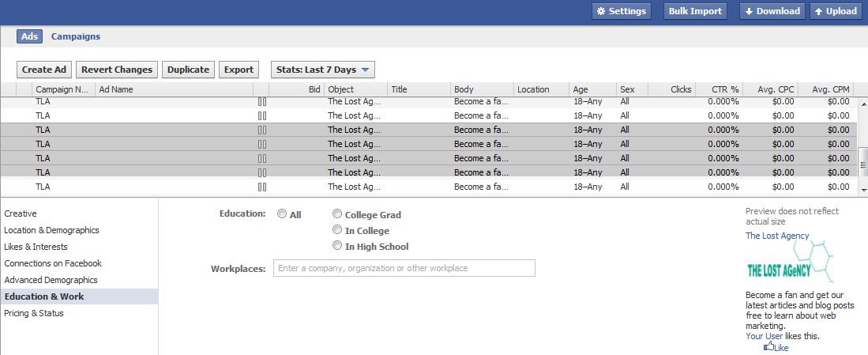Screen dimensions: 868x355
Task: Click the Workplaces input field
Action: click(x=404, y=268)
